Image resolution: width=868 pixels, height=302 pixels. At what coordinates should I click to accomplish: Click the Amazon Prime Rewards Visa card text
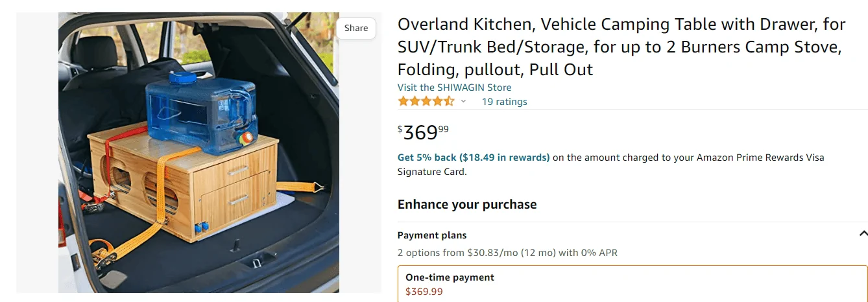tap(760, 157)
